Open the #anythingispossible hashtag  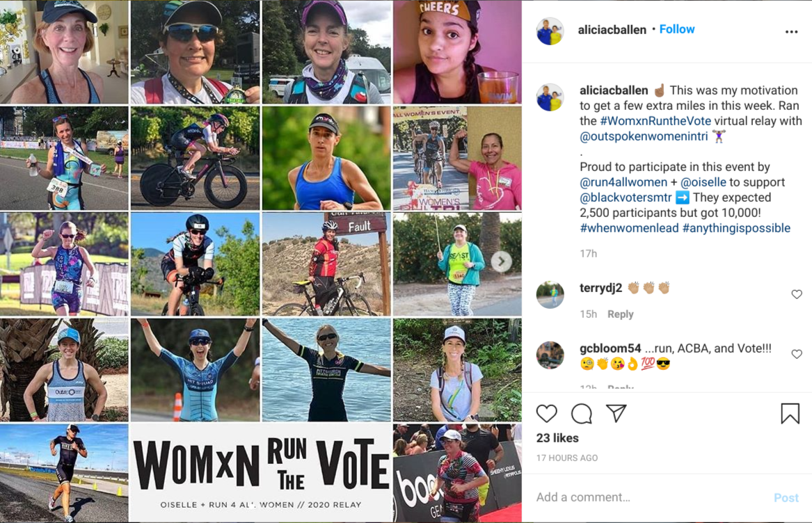[736, 228]
